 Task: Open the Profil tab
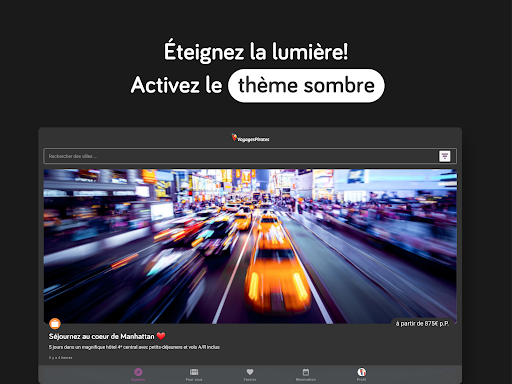(x=362, y=374)
